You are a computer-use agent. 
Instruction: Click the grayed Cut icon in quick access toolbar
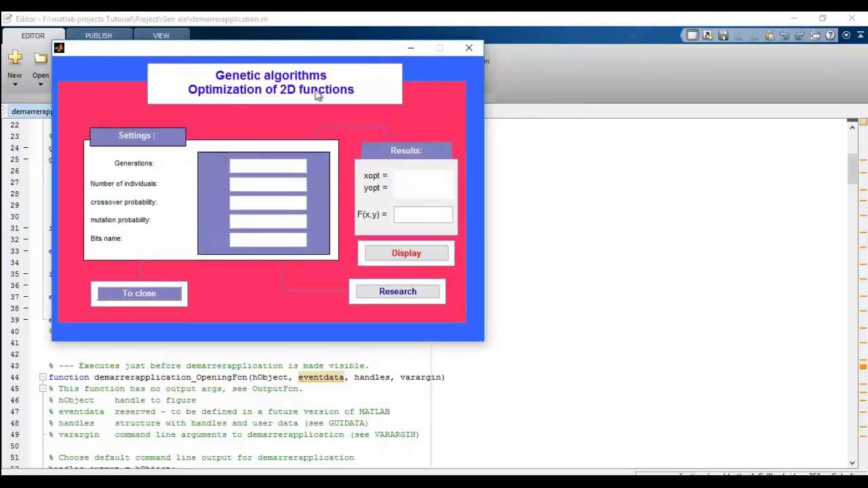click(739, 35)
